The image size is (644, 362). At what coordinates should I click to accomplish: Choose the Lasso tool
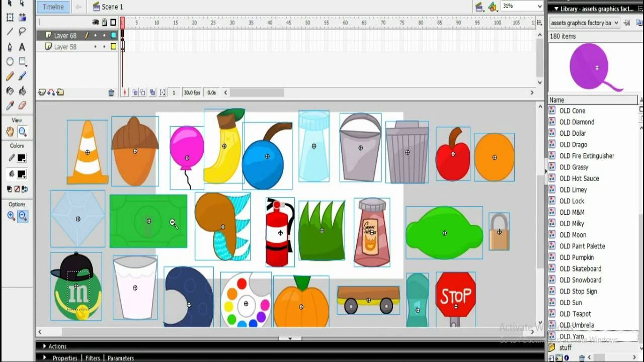22,32
